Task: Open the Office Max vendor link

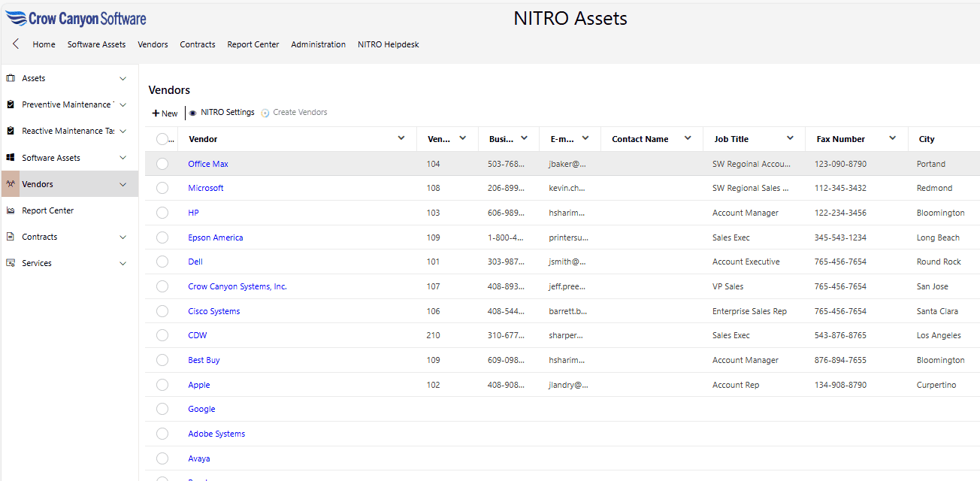Action: [x=208, y=164]
